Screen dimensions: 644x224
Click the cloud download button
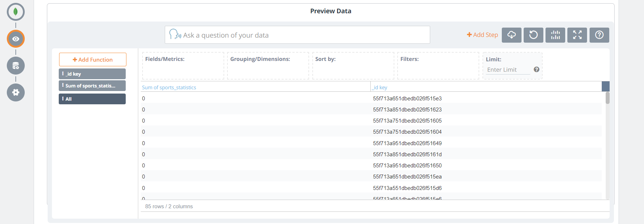511,35
